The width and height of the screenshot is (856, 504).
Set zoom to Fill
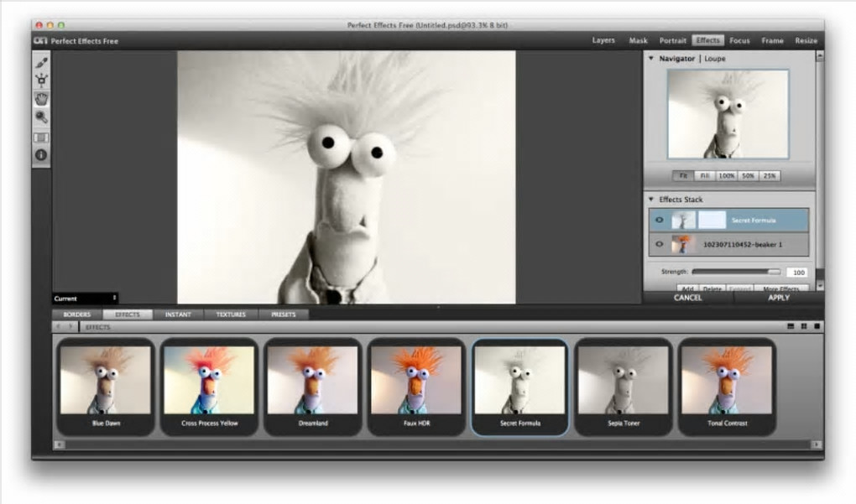pyautogui.click(x=704, y=175)
